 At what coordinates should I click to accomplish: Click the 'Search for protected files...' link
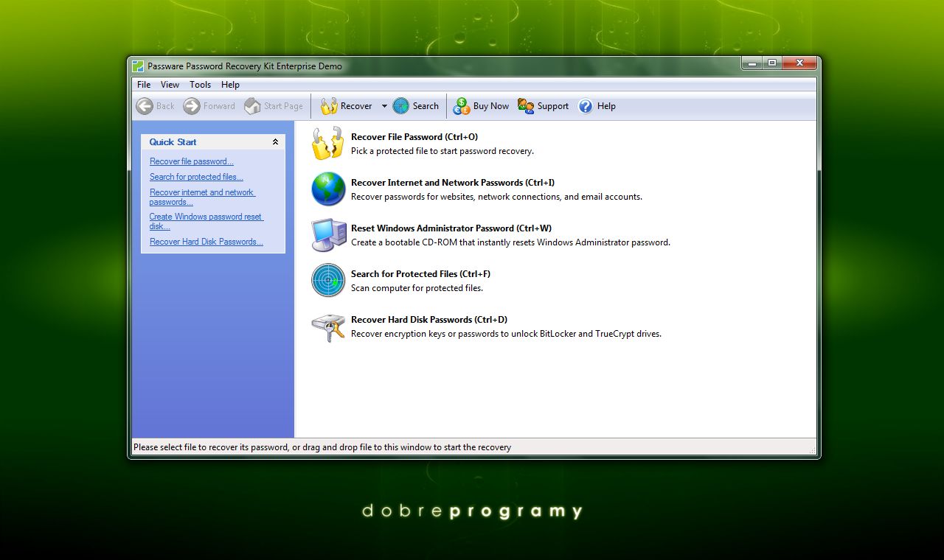coord(196,177)
